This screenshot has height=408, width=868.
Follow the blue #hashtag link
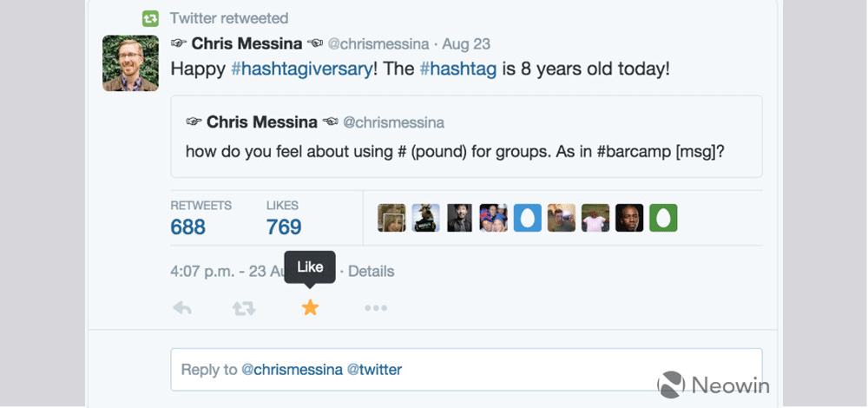pos(457,69)
